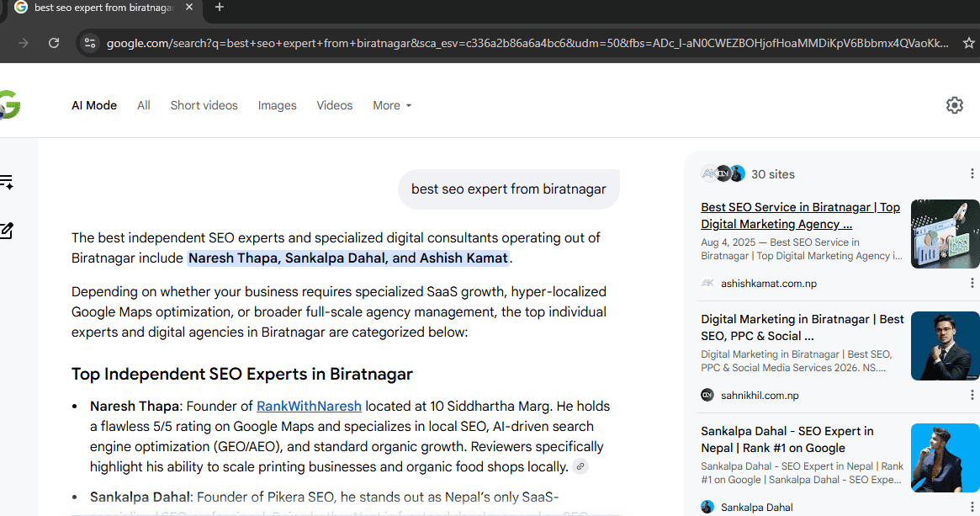Screen dimensions: 980x516
Task: Reload the current page
Action: (x=55, y=43)
